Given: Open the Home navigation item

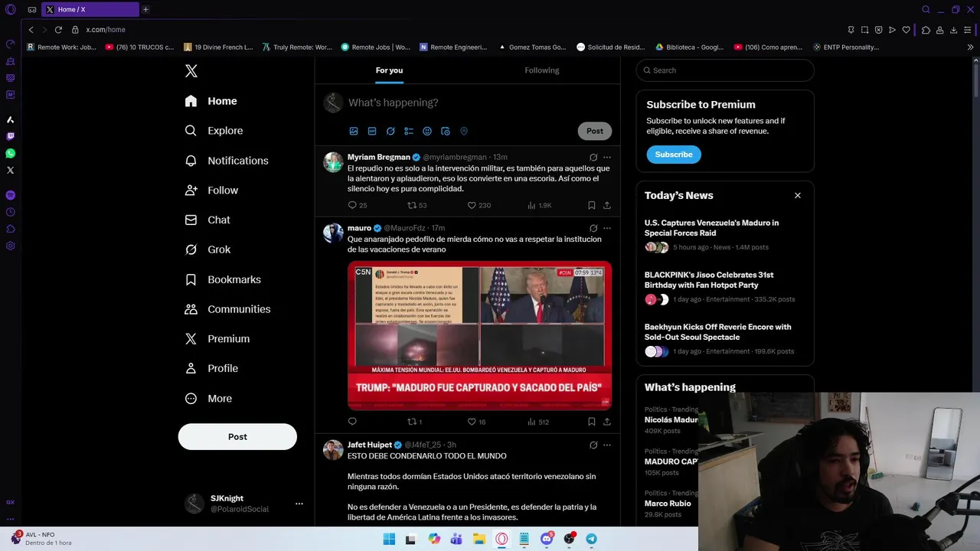Looking at the screenshot, I should [211, 101].
